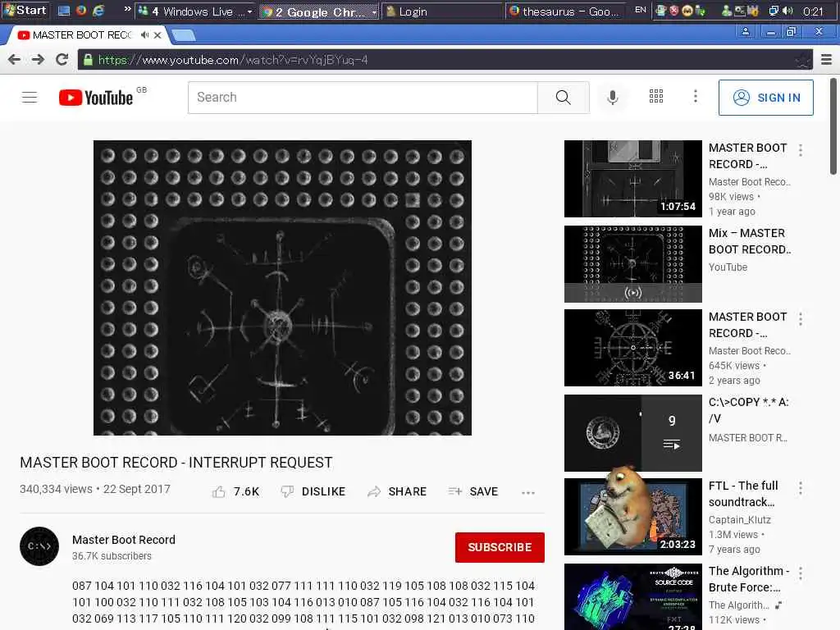Open options menu for the 645K views video
840x630 pixels.
tap(801, 319)
